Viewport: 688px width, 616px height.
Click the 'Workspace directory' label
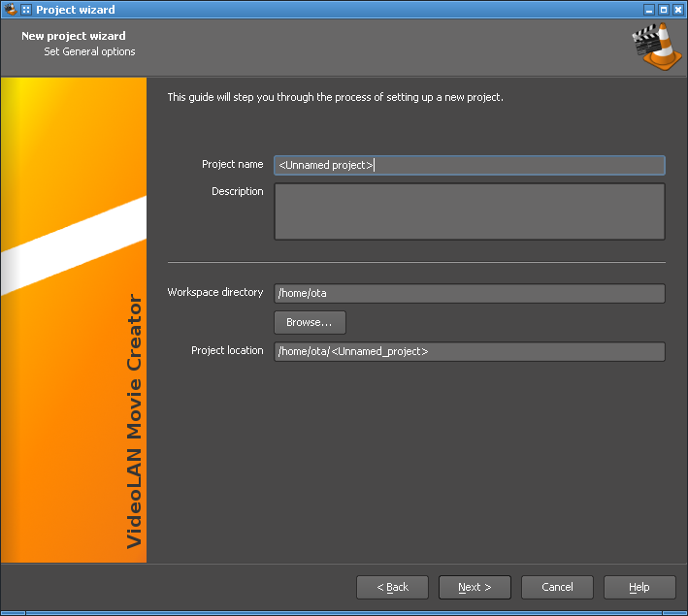215,293
